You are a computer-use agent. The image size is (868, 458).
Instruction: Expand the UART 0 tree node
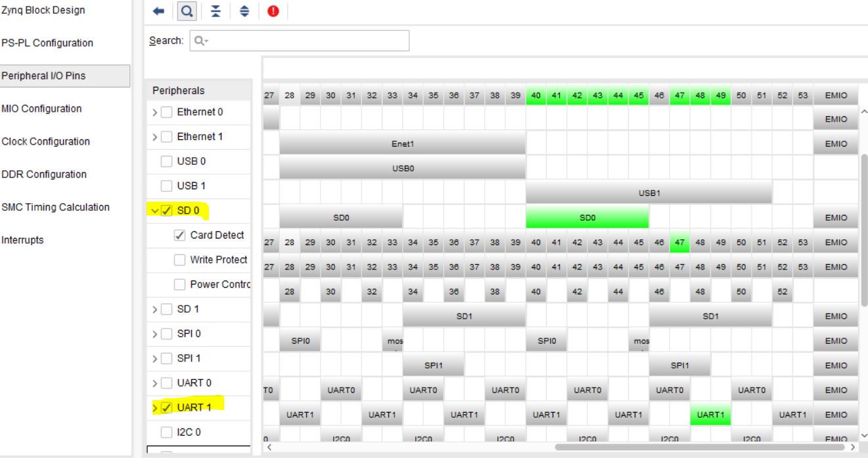(155, 383)
